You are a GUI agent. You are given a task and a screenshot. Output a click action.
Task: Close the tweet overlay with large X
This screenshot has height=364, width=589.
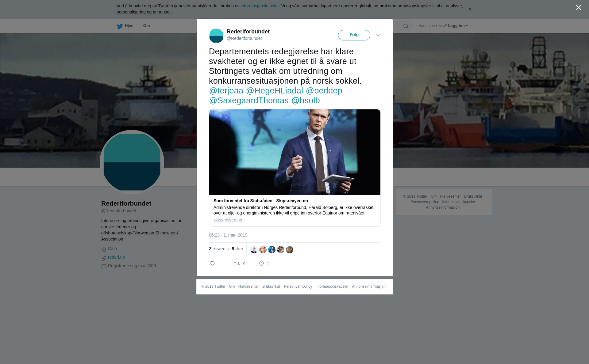pos(579,8)
